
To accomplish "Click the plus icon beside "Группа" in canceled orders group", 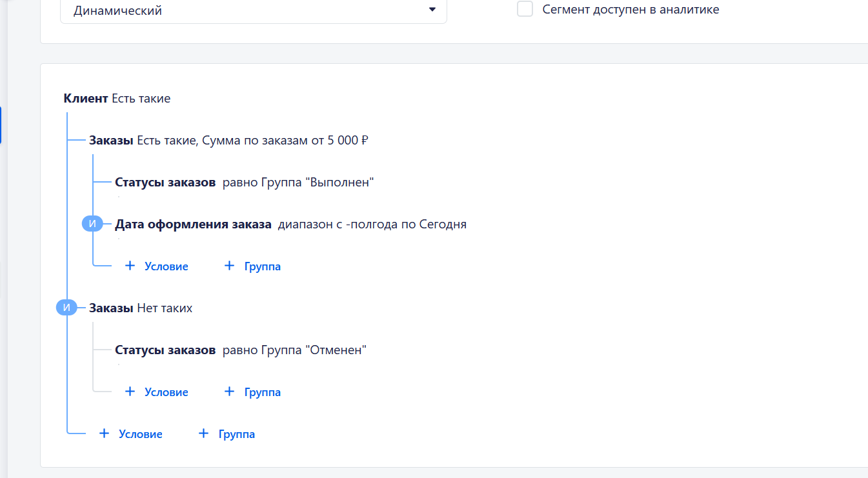I will 229,391.
